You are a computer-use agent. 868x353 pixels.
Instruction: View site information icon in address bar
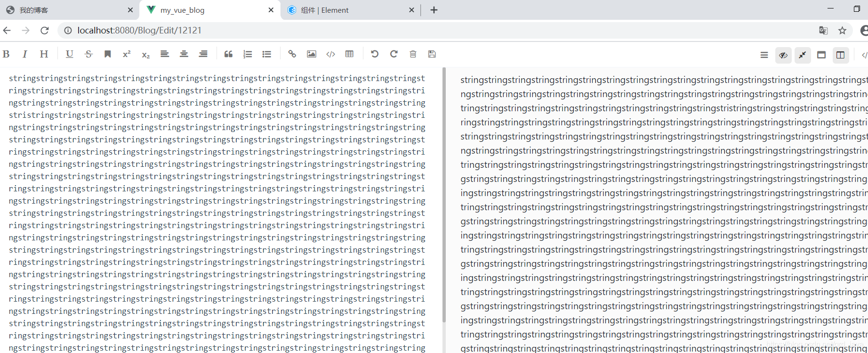(x=68, y=30)
